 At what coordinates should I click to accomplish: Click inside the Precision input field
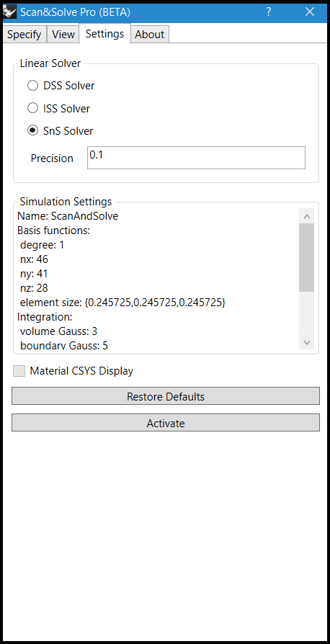point(196,158)
